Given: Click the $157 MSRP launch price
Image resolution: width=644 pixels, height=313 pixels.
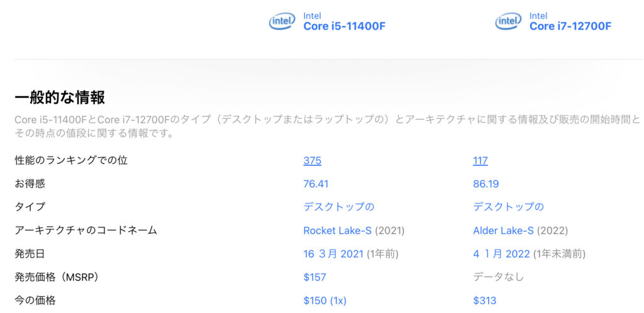Looking at the screenshot, I should click(314, 277).
